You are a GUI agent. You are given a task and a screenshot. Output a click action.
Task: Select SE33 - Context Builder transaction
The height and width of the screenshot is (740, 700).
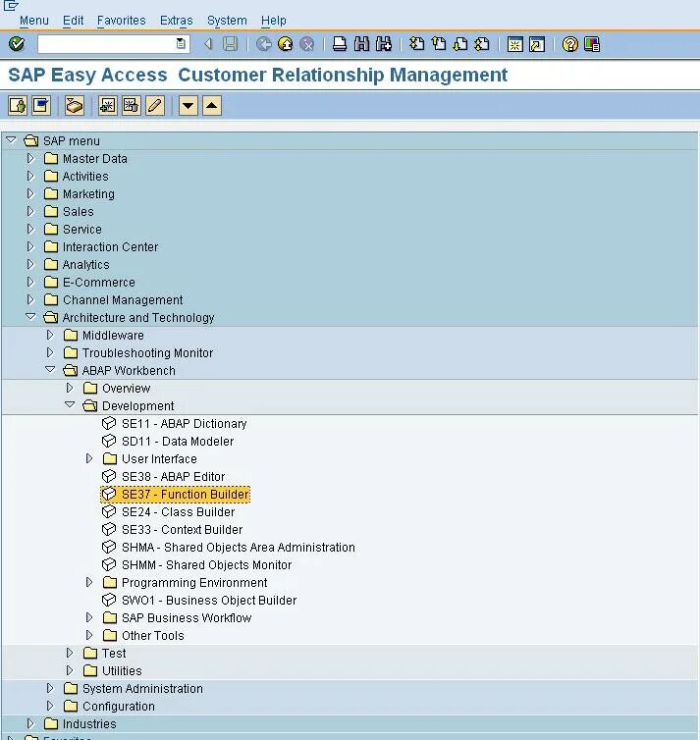click(x=182, y=530)
